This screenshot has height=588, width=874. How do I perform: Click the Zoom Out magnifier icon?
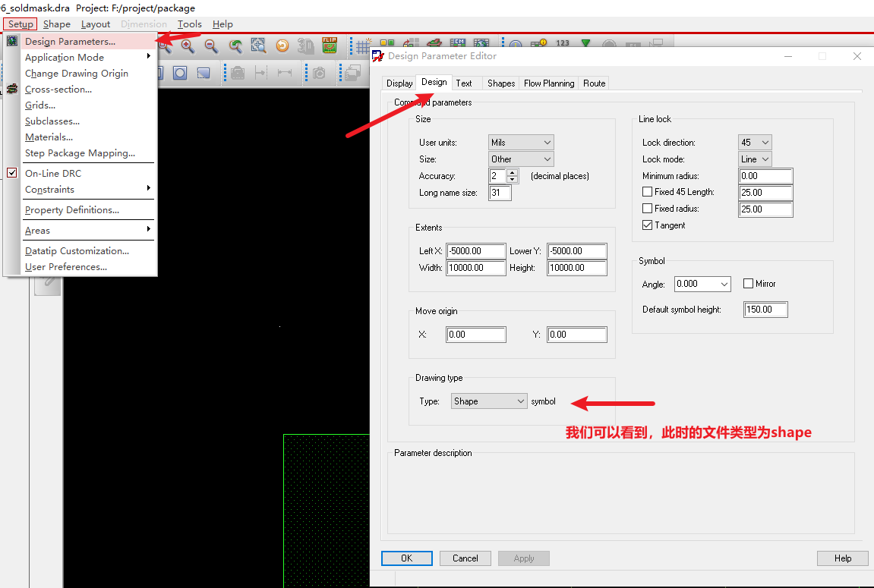coord(211,46)
